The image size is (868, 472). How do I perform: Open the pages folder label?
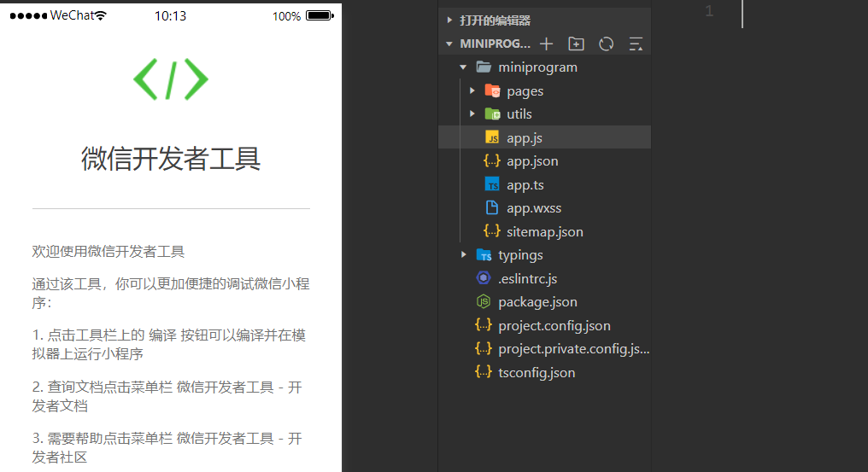click(525, 91)
